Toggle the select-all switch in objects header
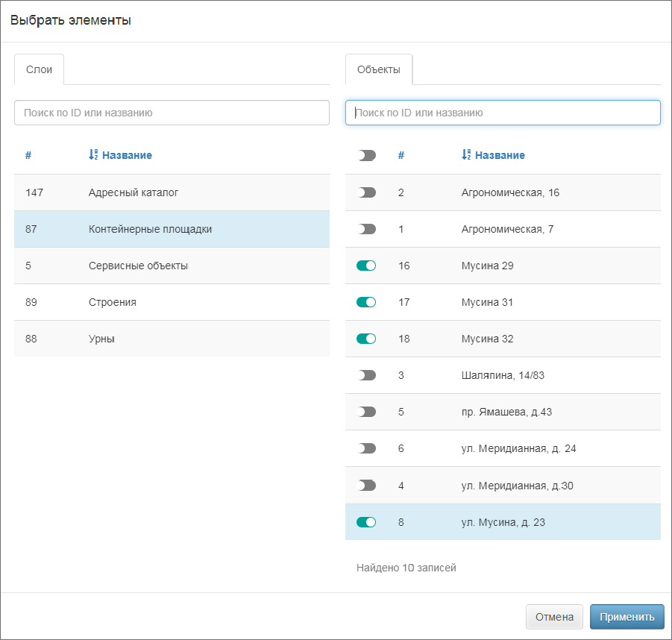672x640 pixels. 366,155
